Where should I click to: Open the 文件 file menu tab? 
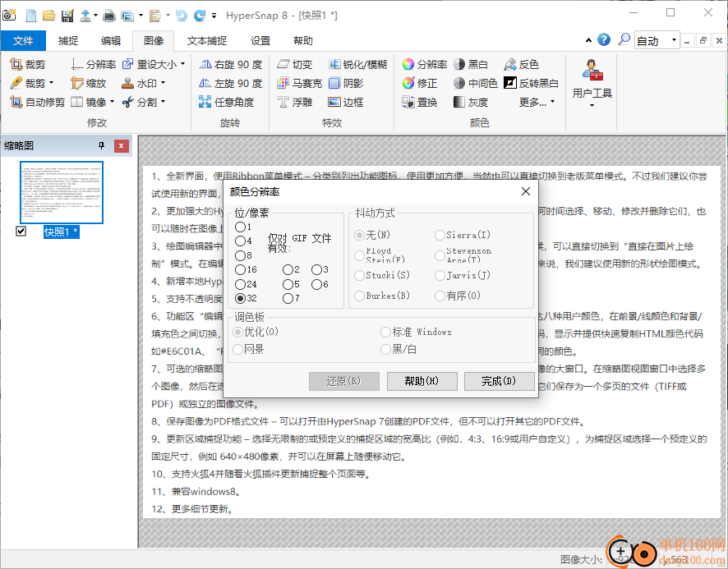(x=23, y=41)
